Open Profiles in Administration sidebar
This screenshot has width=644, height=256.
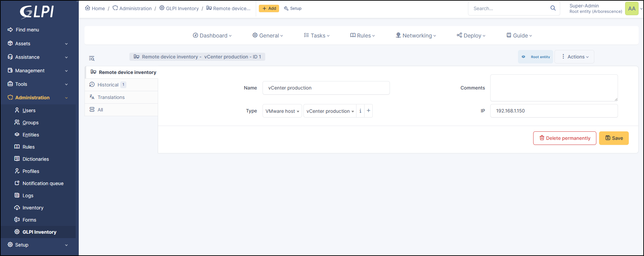[31, 171]
